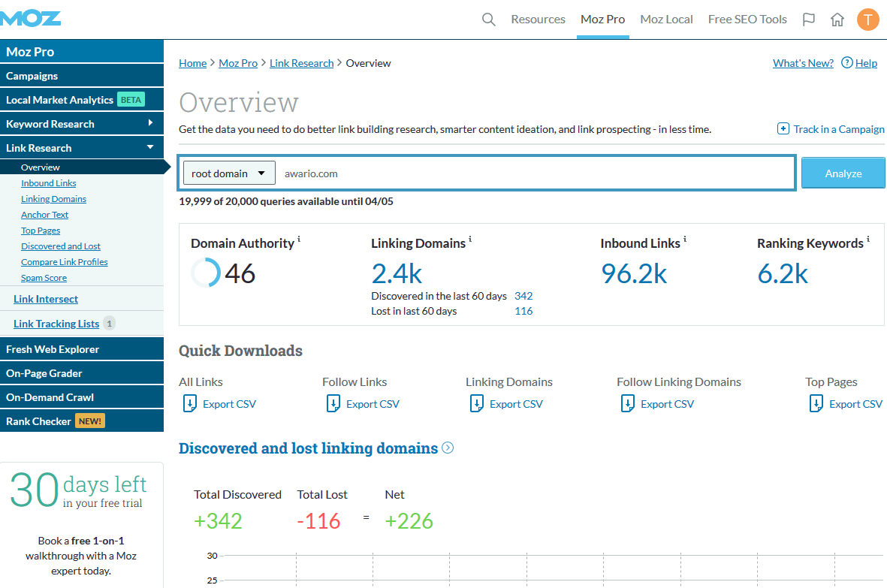Click Top Pages export download icon
This screenshot has height=588, width=887.
click(816, 404)
